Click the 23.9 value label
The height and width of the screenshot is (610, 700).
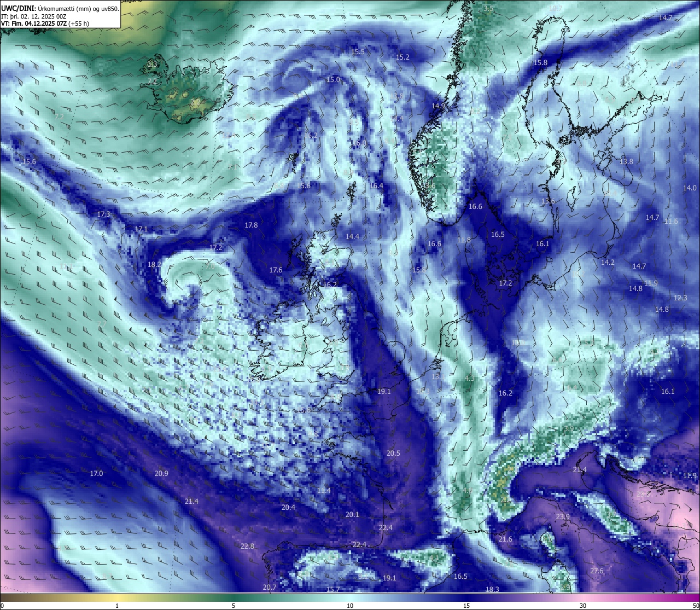click(x=563, y=516)
